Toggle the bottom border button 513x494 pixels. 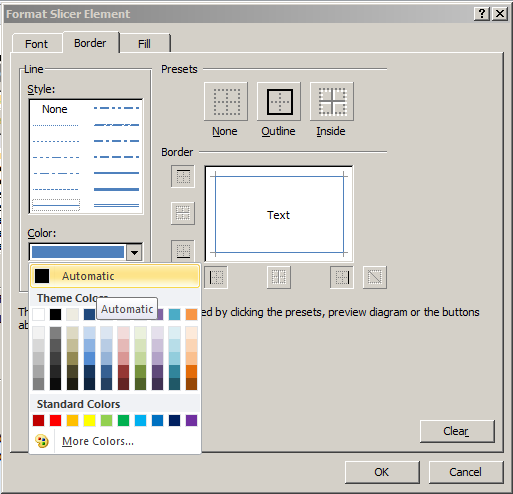point(183,251)
